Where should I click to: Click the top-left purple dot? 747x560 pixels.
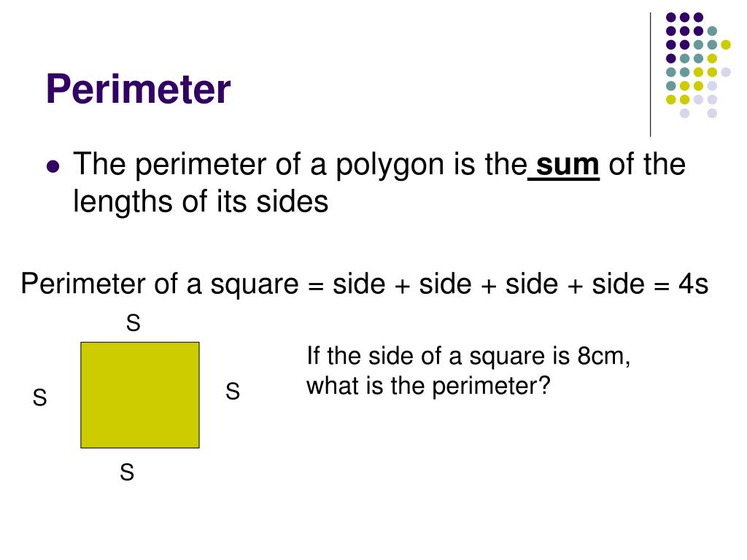(x=671, y=17)
